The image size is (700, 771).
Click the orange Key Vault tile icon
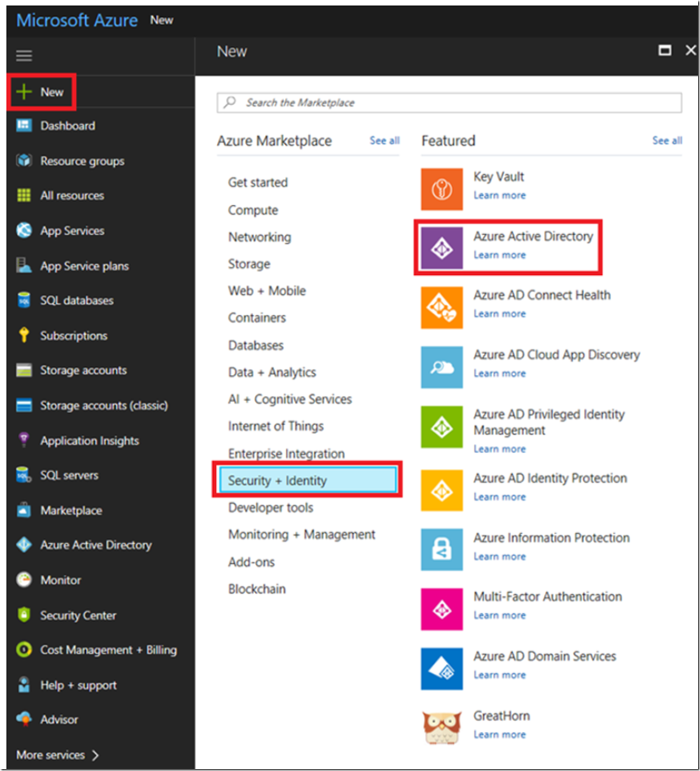[x=442, y=189]
